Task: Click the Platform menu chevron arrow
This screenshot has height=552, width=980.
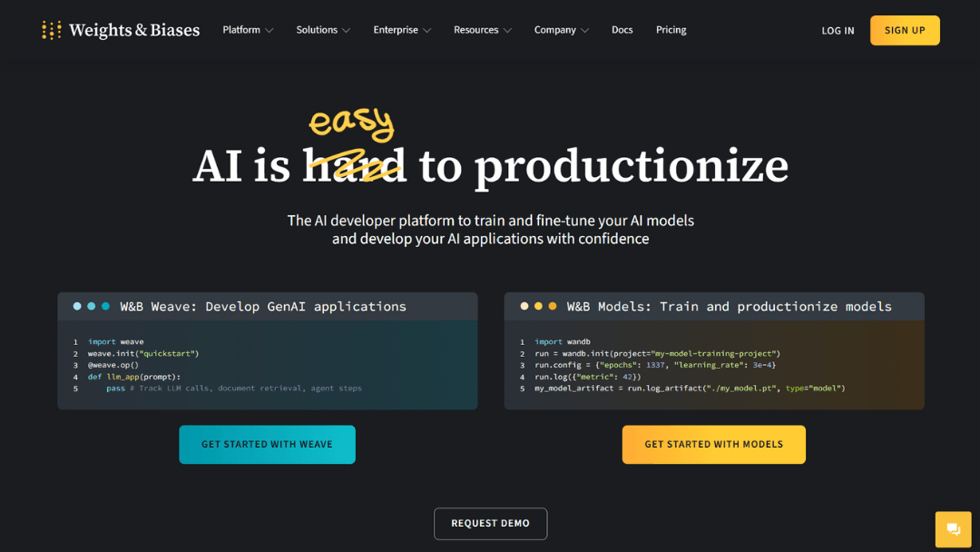Action: tap(269, 31)
